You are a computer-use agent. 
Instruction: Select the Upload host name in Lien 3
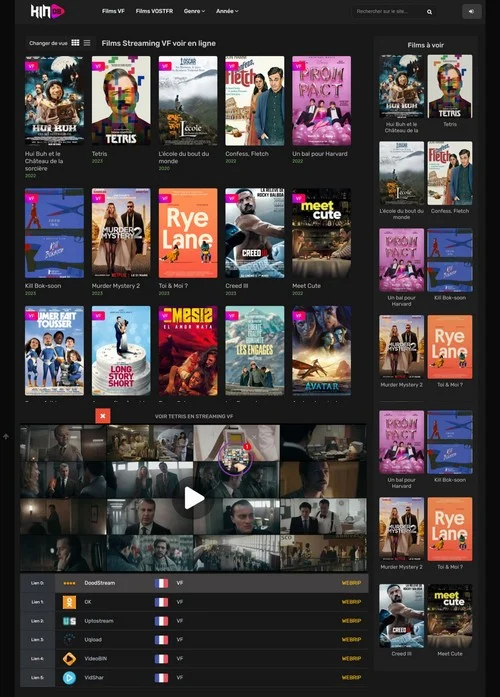(93, 640)
